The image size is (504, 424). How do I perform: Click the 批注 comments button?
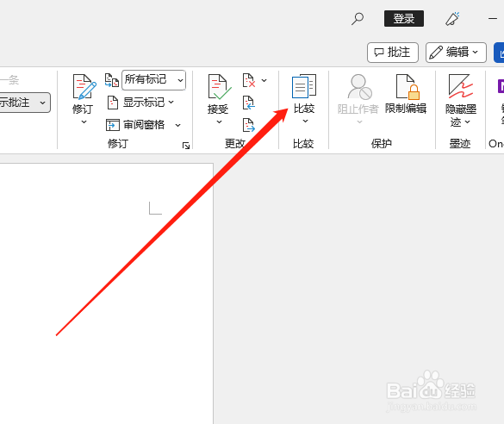[x=393, y=52]
